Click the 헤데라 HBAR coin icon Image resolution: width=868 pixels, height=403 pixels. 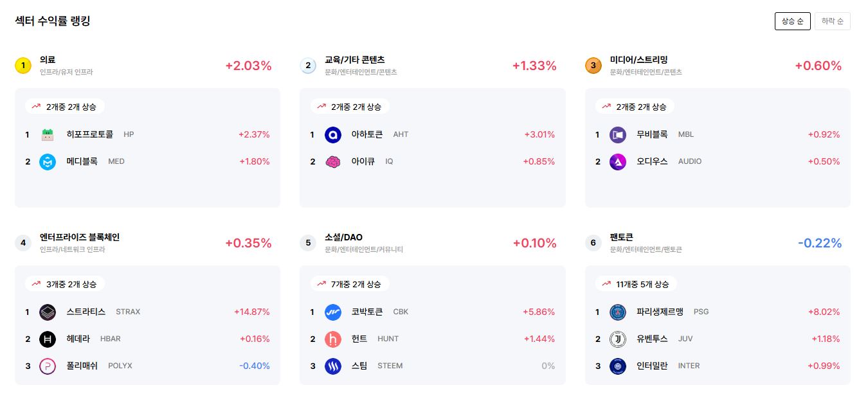[48, 339]
